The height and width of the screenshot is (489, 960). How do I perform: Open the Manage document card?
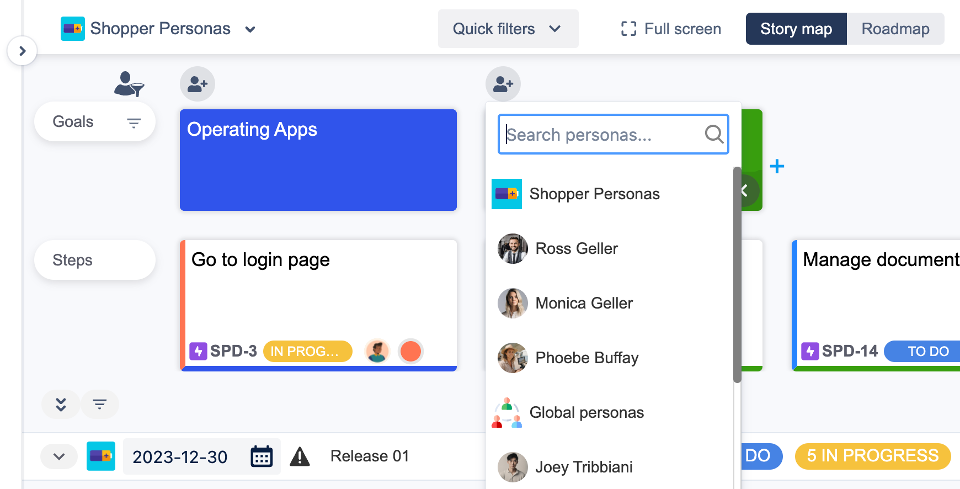coord(876,305)
